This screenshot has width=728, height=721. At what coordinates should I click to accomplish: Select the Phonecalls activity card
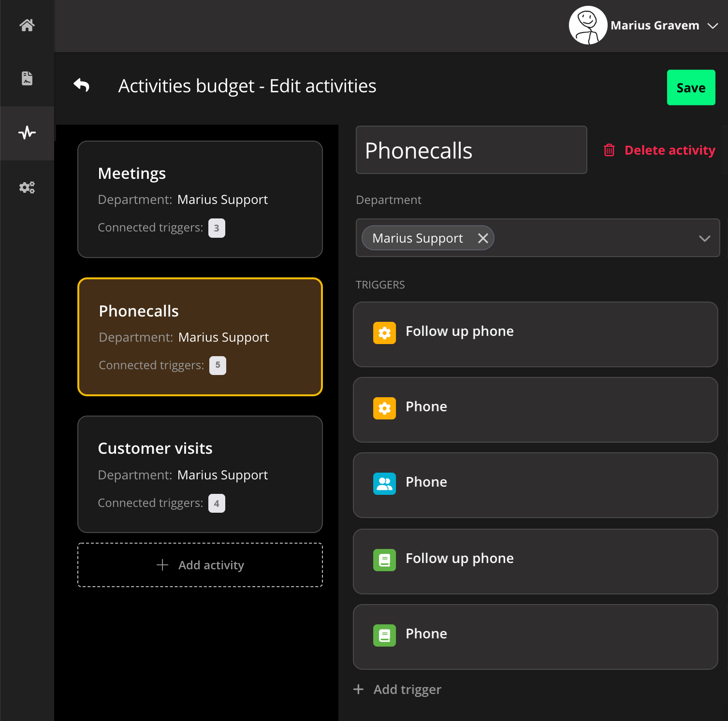point(200,337)
